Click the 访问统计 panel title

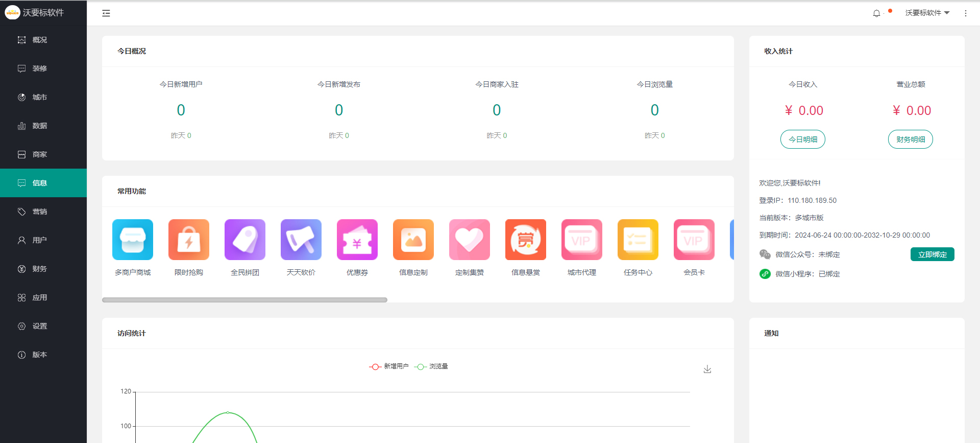click(x=132, y=333)
